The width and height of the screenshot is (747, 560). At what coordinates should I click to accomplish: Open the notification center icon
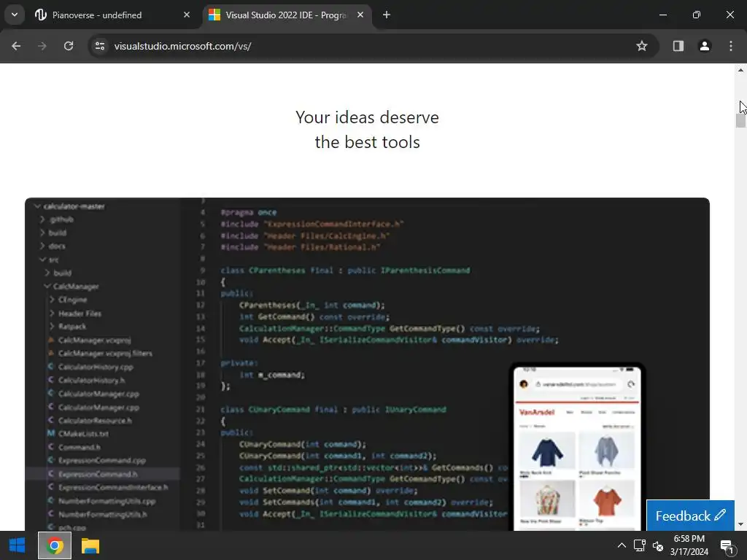[x=727, y=545]
